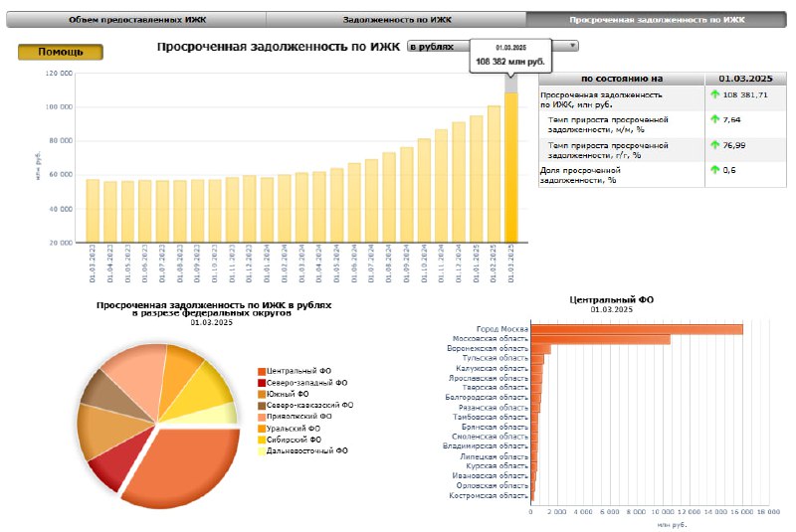Viewport: 796px width, 532px height.
Task: Click the green arrow beside 0,6
Action: pos(714,170)
